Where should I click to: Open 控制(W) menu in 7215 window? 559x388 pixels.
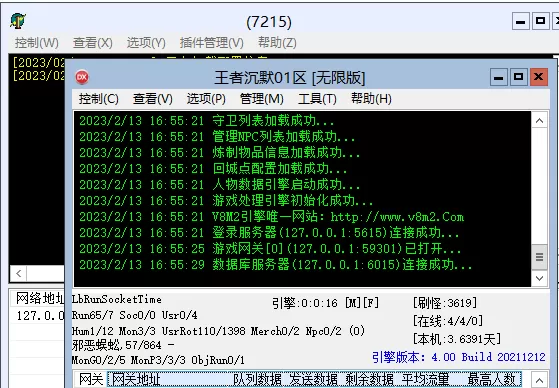pos(37,43)
